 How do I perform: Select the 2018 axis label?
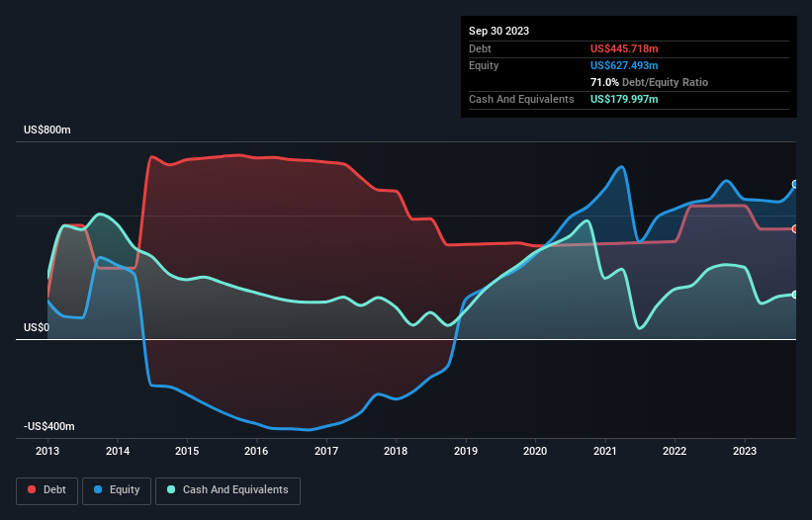(396, 451)
